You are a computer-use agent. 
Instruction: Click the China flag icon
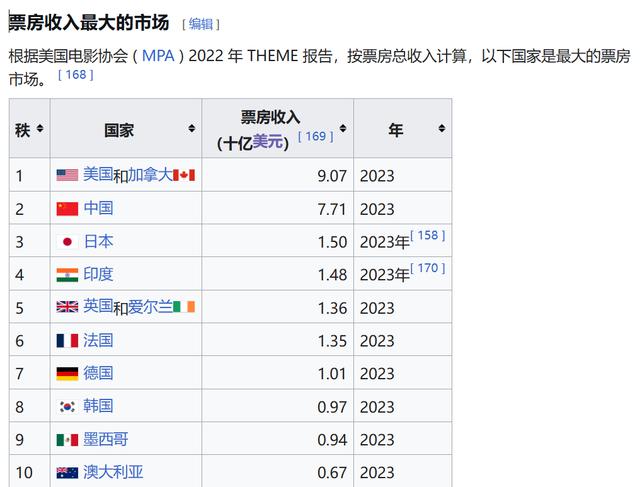click(67, 209)
